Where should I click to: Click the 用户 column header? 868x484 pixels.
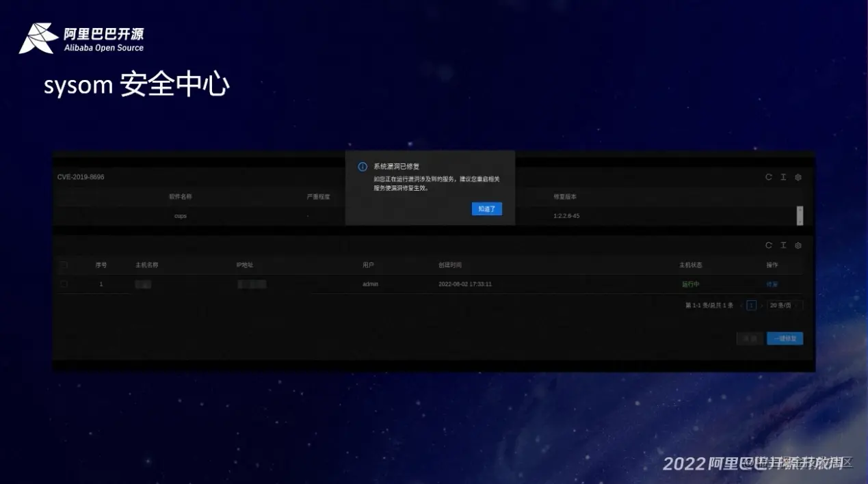(369, 265)
